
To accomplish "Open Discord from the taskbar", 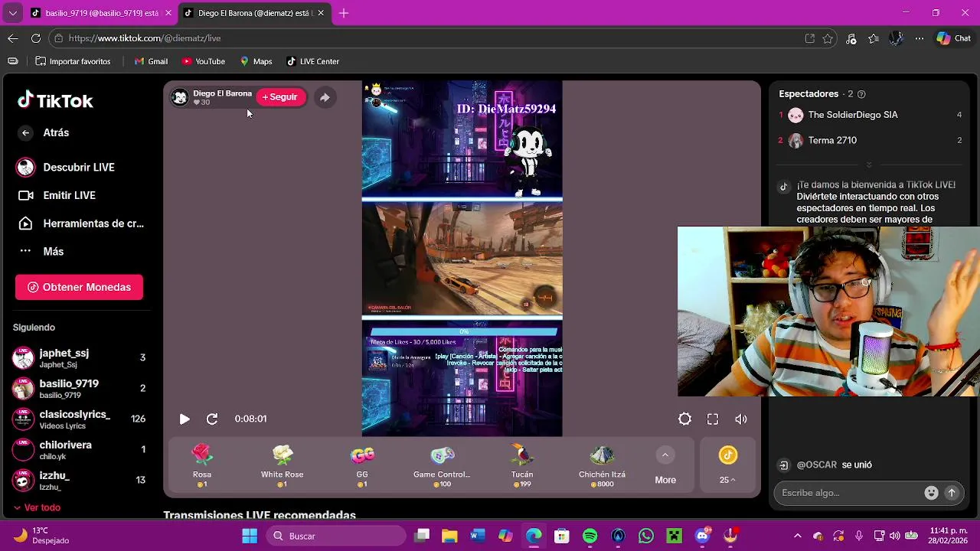I will [703, 536].
